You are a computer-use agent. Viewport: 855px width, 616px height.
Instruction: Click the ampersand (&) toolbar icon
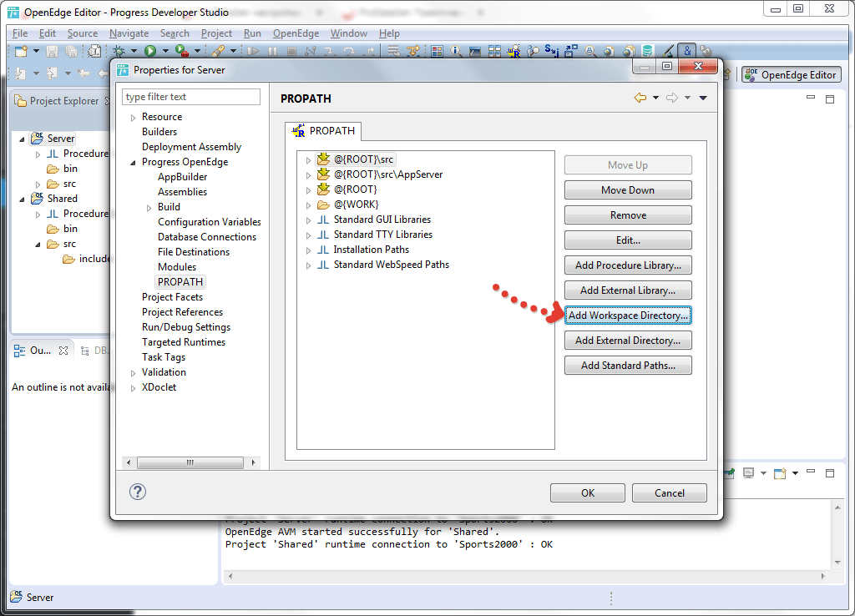687,51
